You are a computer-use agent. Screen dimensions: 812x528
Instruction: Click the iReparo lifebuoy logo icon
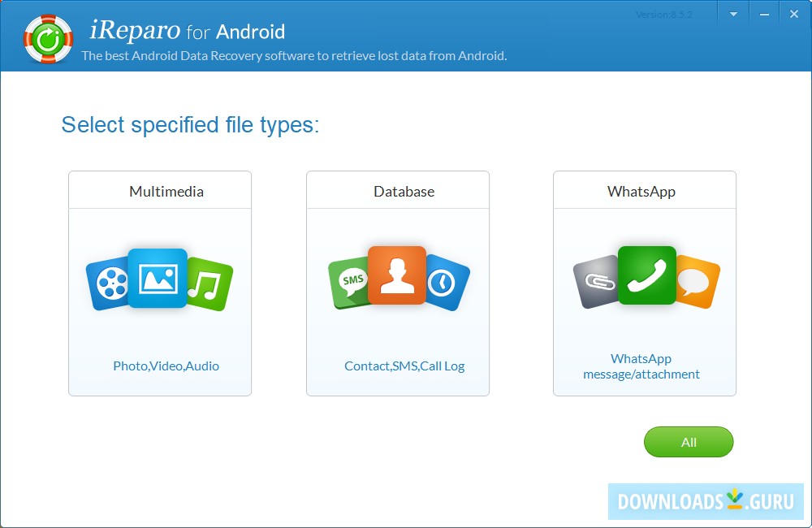(48, 39)
